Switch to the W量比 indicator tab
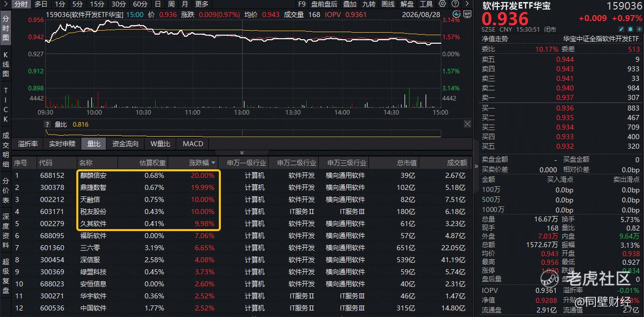The height and width of the screenshot is (317, 644). [161, 144]
